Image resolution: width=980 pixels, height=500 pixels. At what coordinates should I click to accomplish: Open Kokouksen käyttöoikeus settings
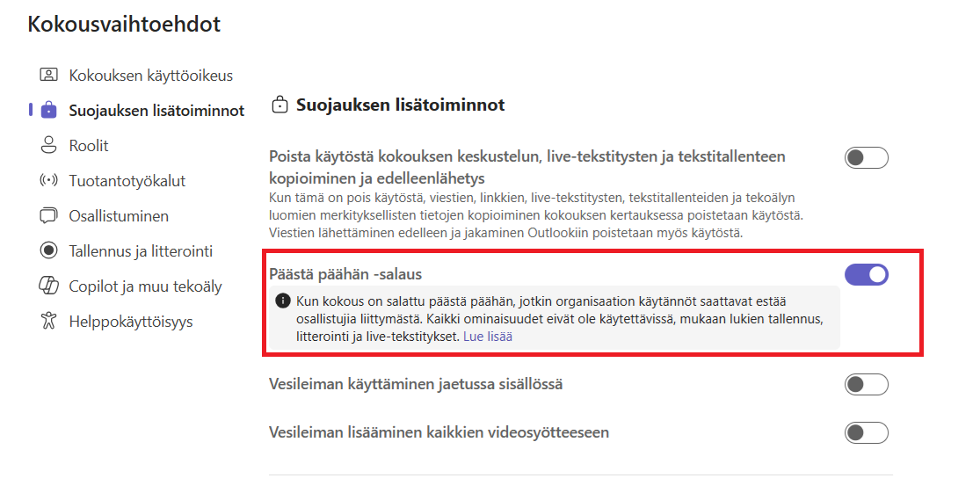point(150,76)
